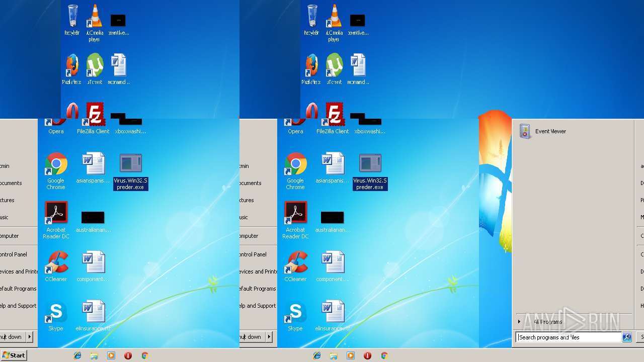Expand the arrow beside leftmost Shut down button
This screenshot has width=644, height=362.
point(29,337)
